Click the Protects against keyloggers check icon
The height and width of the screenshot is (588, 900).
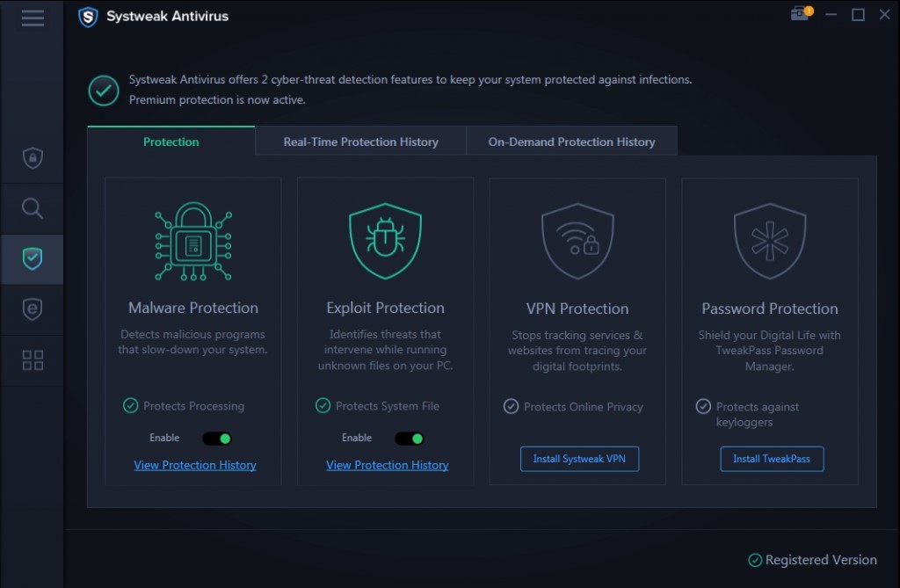[x=703, y=407]
